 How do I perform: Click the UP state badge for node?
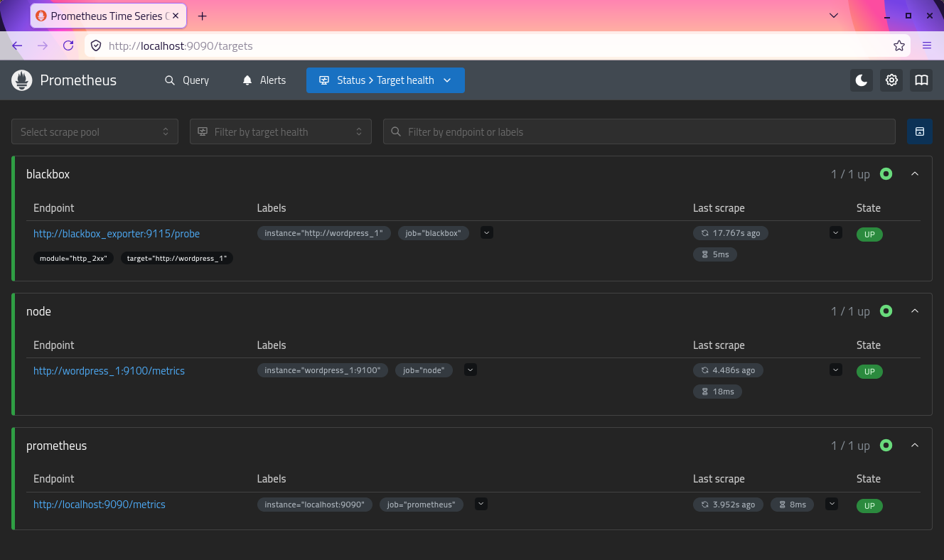coord(869,372)
